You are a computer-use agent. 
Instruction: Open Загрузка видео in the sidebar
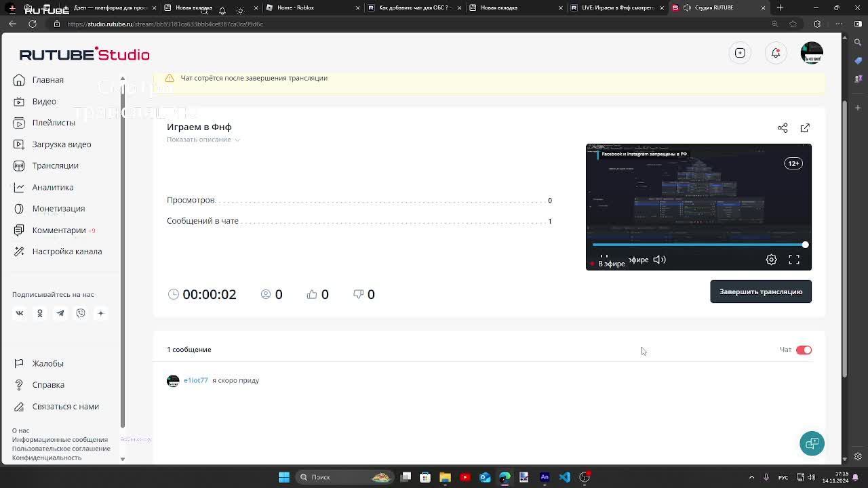click(x=61, y=144)
